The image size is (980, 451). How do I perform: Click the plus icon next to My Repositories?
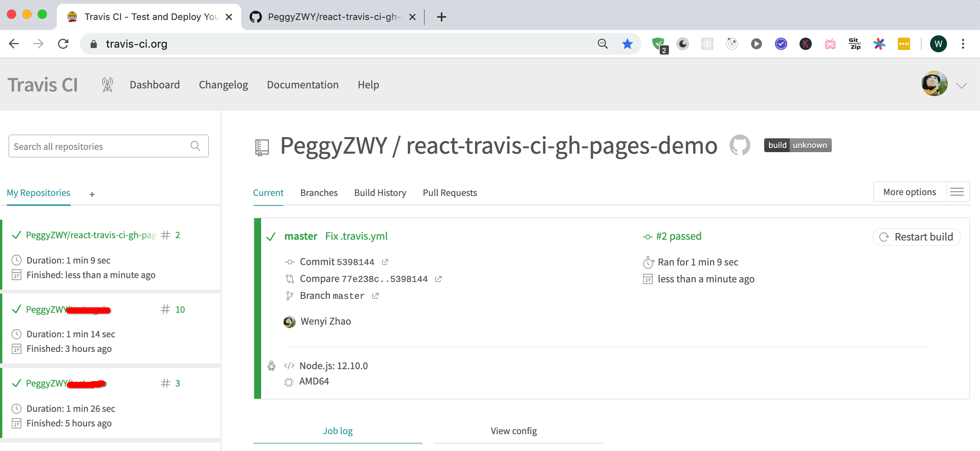[92, 194]
